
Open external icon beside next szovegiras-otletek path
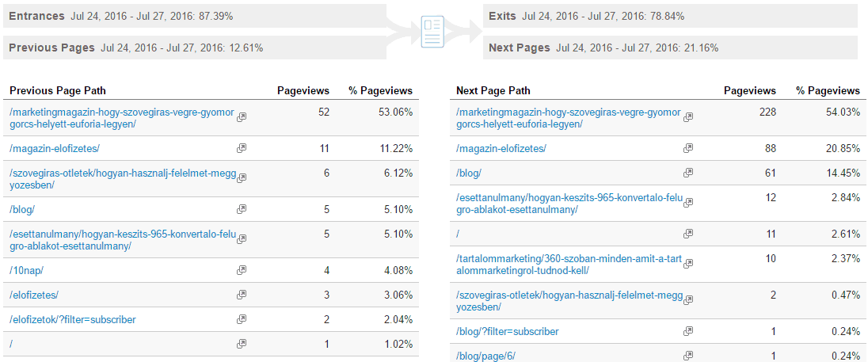click(x=688, y=300)
